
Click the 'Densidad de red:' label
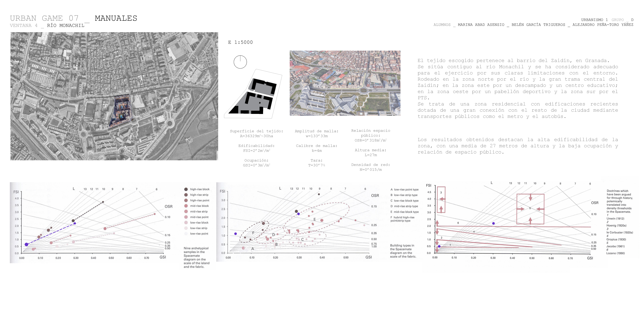pyautogui.click(x=371, y=165)
